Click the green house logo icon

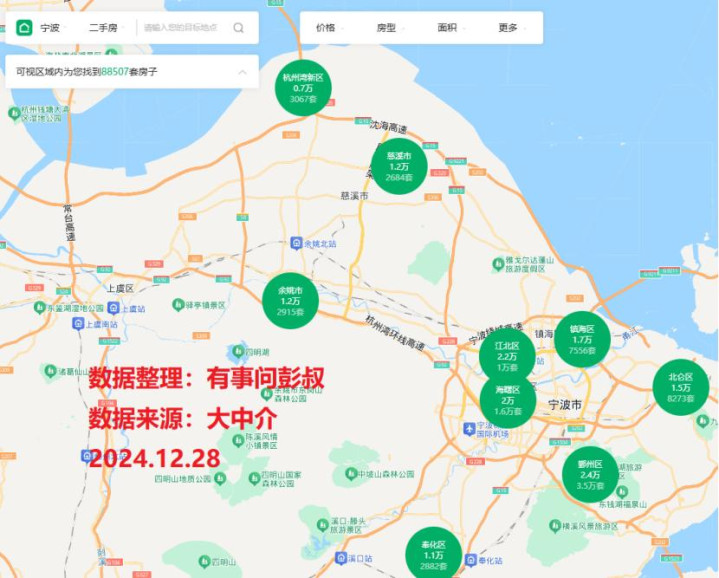(24, 28)
